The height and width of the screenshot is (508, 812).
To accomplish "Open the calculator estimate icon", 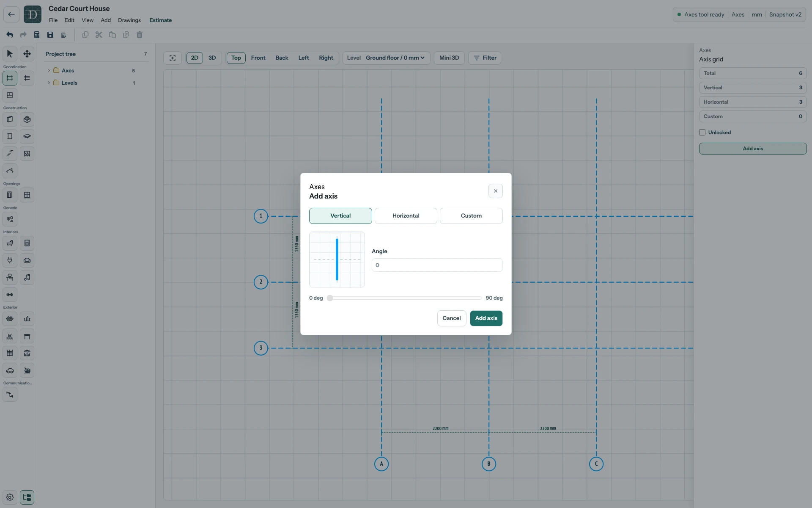I will [x=37, y=35].
